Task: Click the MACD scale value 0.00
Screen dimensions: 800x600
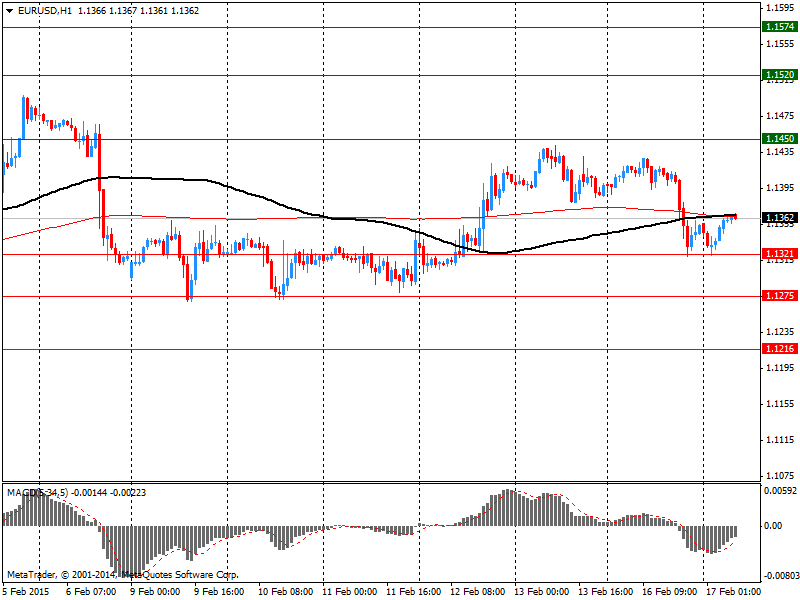Action: pyautogui.click(x=773, y=526)
